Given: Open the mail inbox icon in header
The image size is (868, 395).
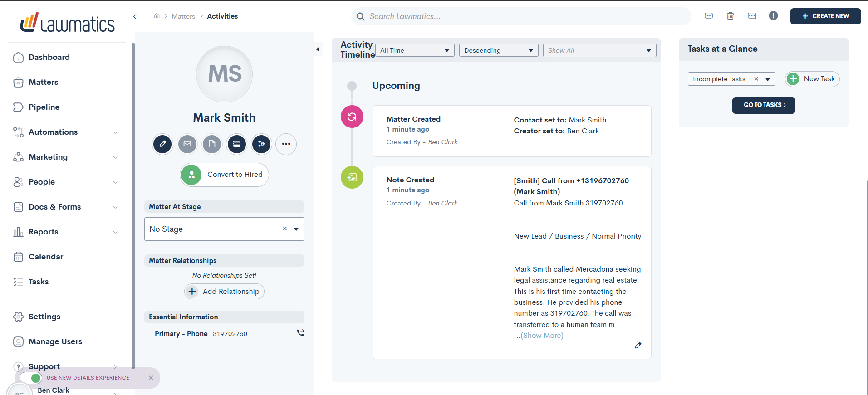Looking at the screenshot, I should (x=709, y=16).
